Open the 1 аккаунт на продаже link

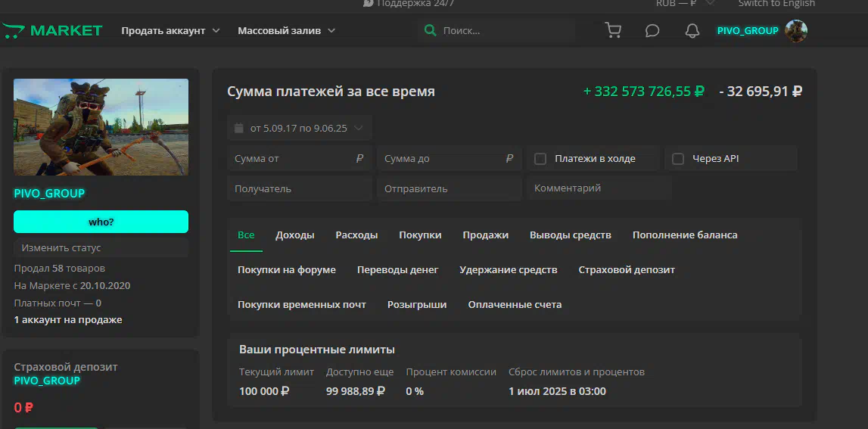[x=68, y=320]
